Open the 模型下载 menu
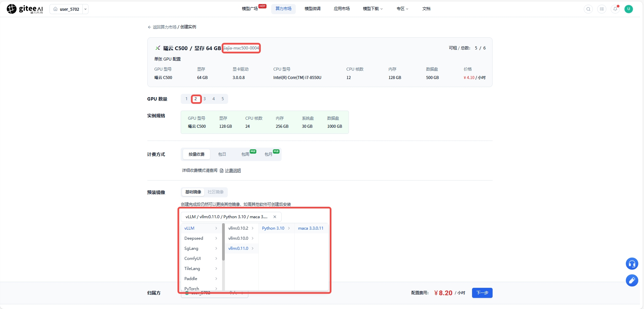 373,9
